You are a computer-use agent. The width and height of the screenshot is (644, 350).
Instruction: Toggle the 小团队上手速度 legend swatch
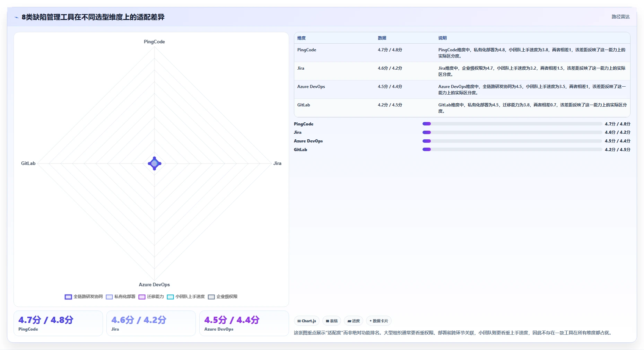170,297
